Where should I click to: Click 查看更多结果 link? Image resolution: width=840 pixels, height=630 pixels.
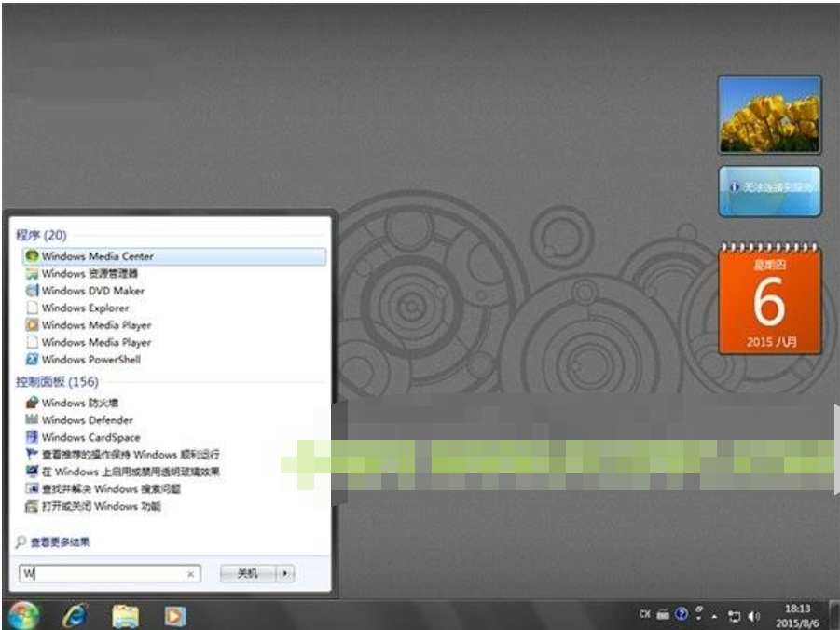coord(60,542)
